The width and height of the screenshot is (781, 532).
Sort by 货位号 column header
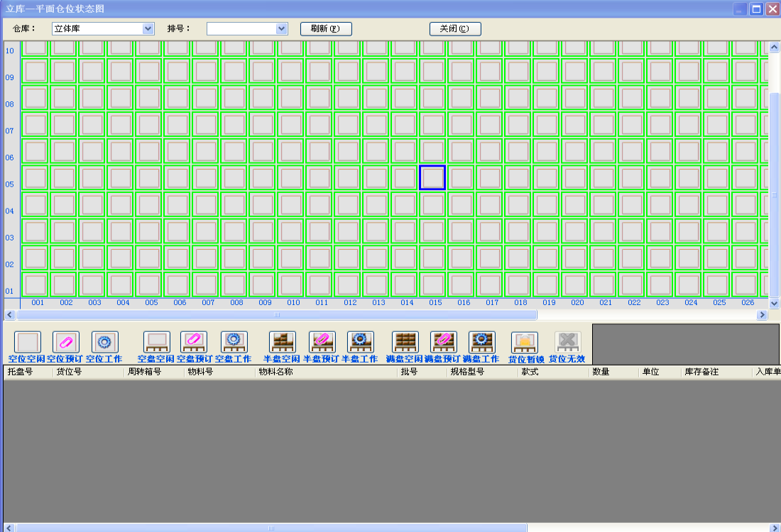pyautogui.click(x=88, y=372)
